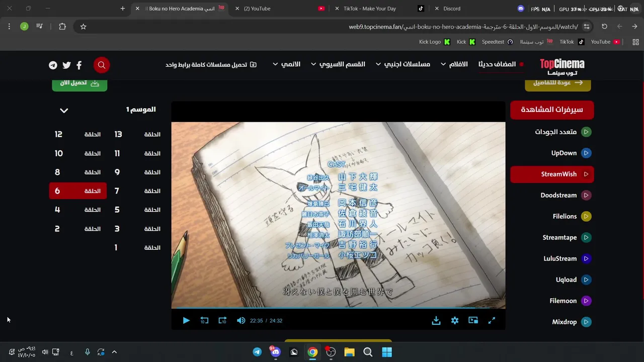Mute the video player volume
This screenshot has width=644, height=362.
241,320
